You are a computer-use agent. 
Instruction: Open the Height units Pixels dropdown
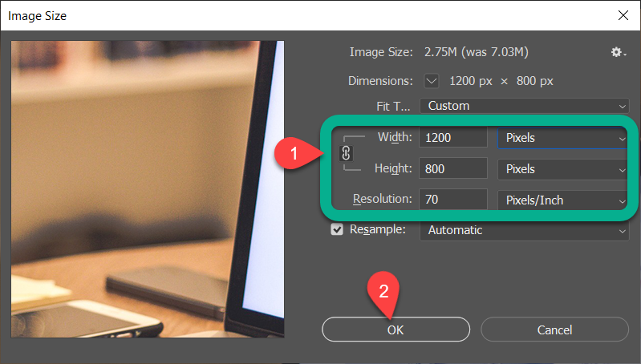pyautogui.click(x=563, y=169)
